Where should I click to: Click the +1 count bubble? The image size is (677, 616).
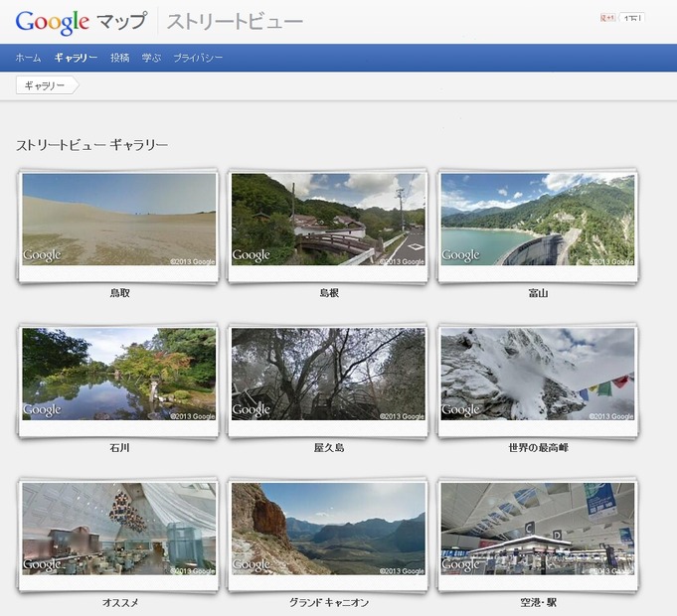click(632, 18)
